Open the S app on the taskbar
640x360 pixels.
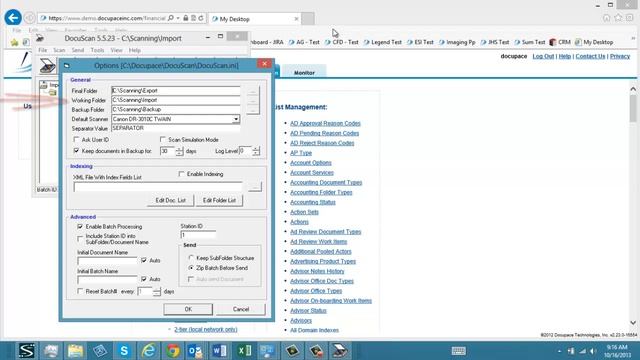[27, 351]
